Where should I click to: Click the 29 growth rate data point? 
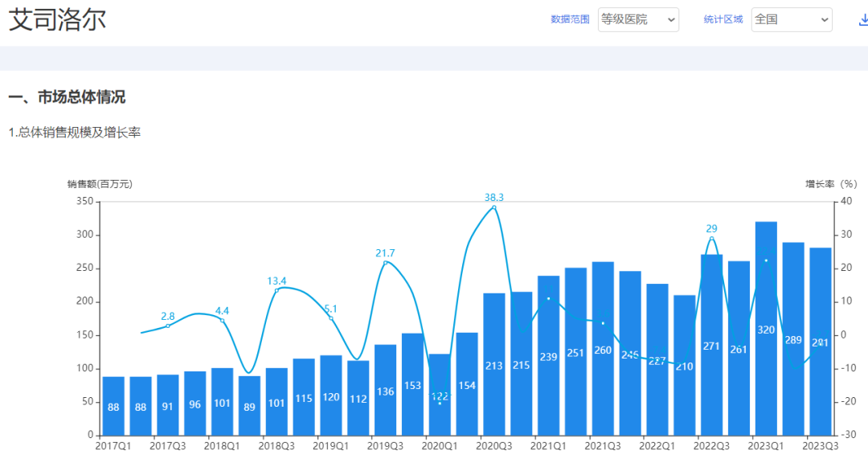click(712, 239)
